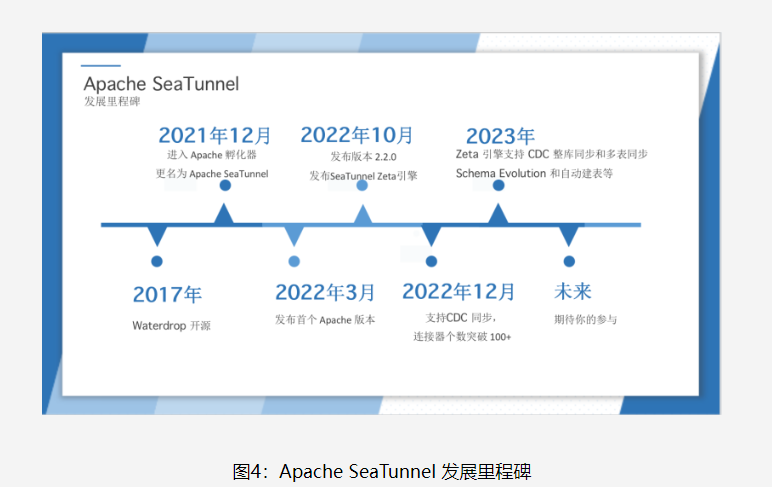
Task: Click the upward triangle below 2021年12月
Action: (x=224, y=214)
